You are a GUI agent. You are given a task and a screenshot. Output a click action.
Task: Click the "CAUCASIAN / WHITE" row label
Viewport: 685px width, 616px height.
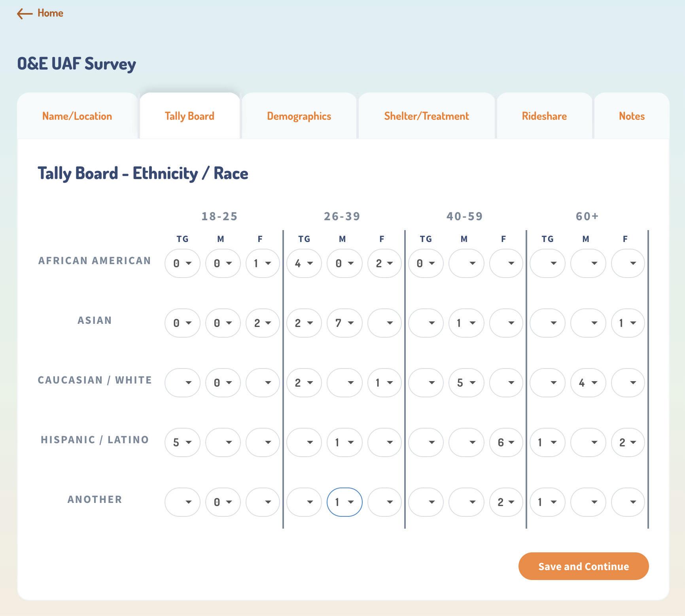click(95, 380)
